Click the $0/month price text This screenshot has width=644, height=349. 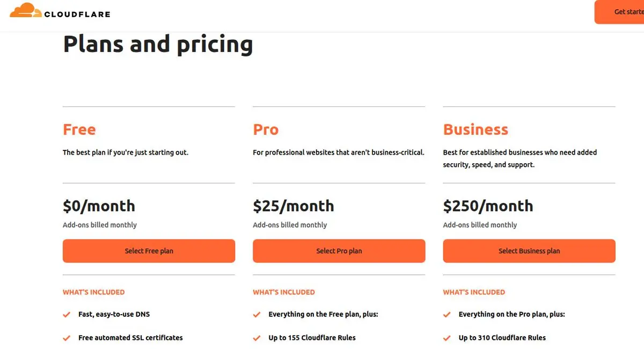click(99, 206)
